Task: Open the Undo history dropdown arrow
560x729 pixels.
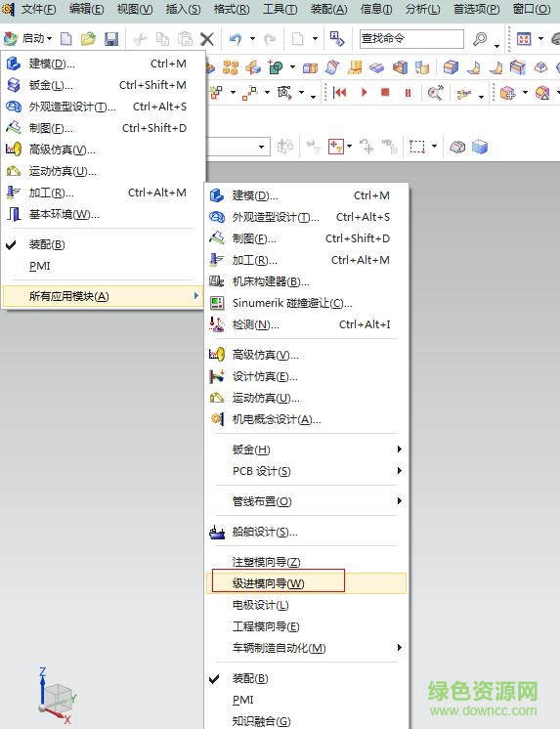Action: click(x=252, y=38)
